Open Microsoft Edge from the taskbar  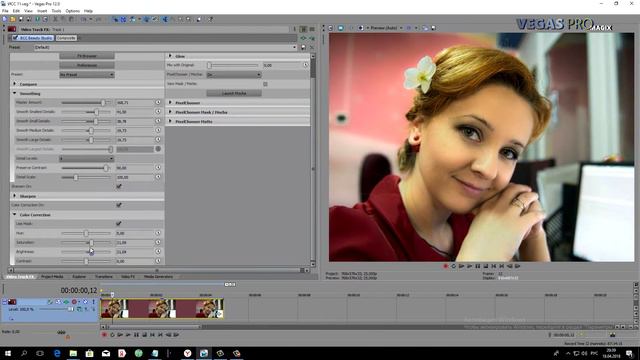click(57, 353)
